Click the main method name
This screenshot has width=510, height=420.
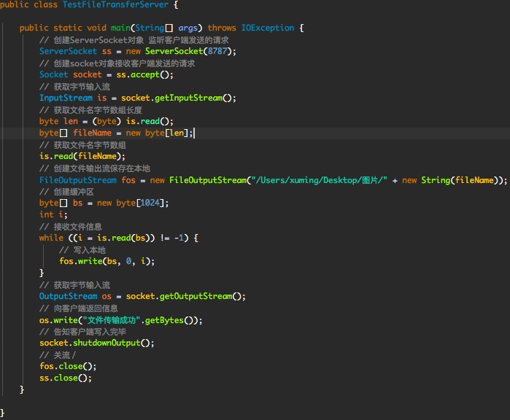(x=120, y=28)
